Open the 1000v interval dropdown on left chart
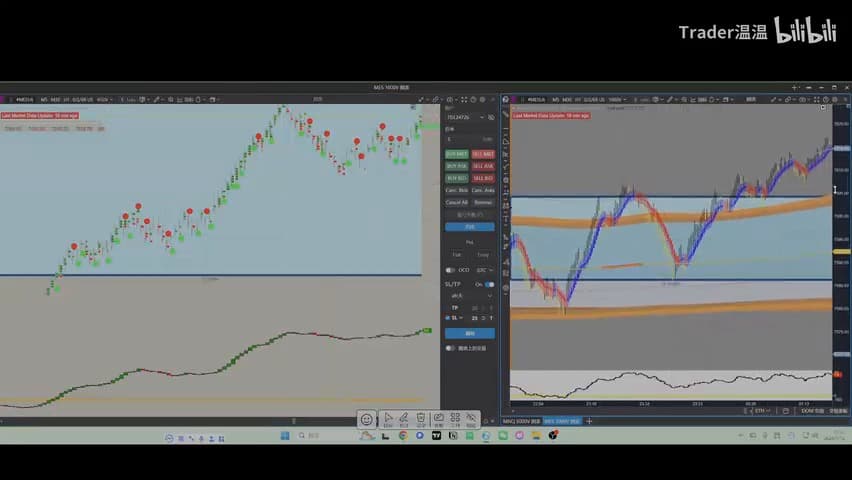 pos(105,100)
